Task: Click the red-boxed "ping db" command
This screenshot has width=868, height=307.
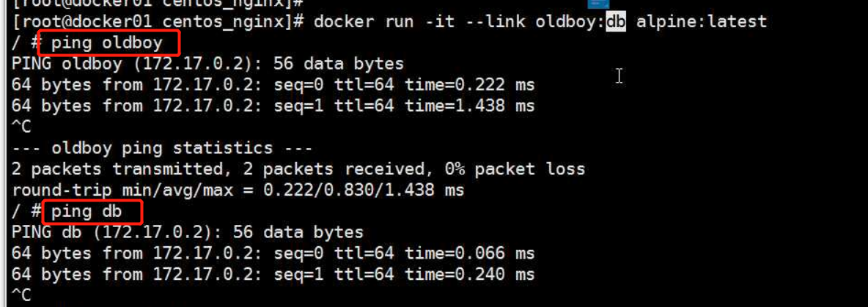Action: click(86, 211)
